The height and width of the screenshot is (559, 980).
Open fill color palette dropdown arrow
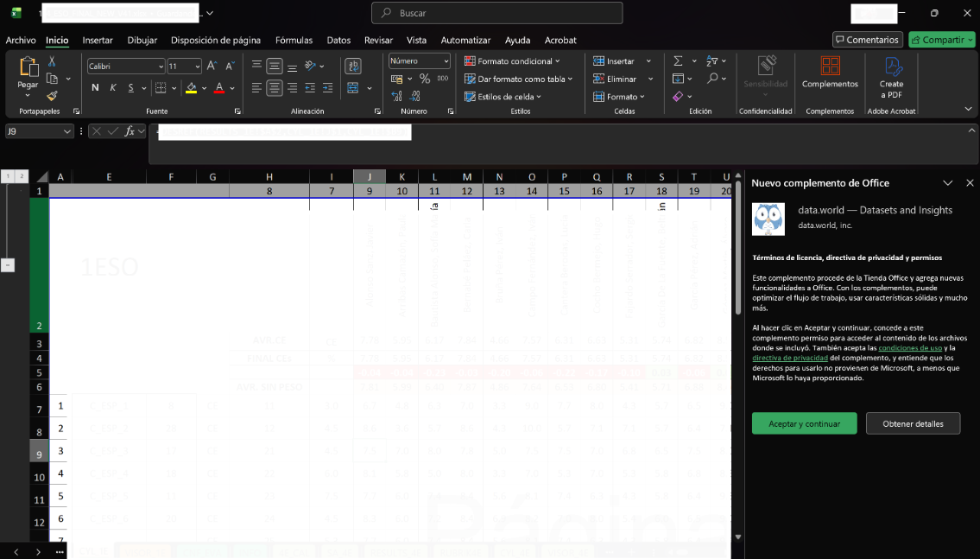tap(205, 88)
